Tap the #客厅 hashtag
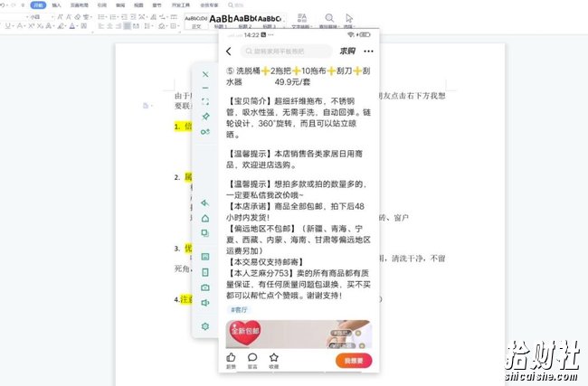This screenshot has height=386, width=588. coord(239,309)
